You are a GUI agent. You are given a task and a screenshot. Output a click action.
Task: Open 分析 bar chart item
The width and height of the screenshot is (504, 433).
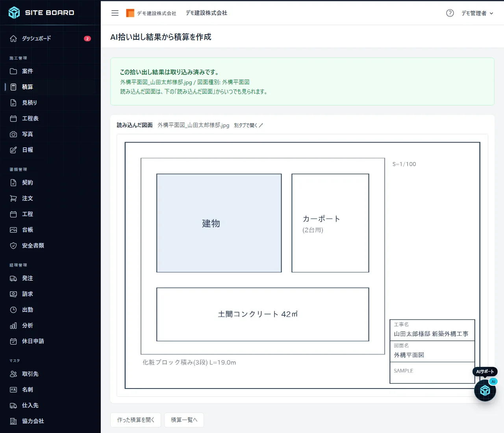click(x=50, y=326)
